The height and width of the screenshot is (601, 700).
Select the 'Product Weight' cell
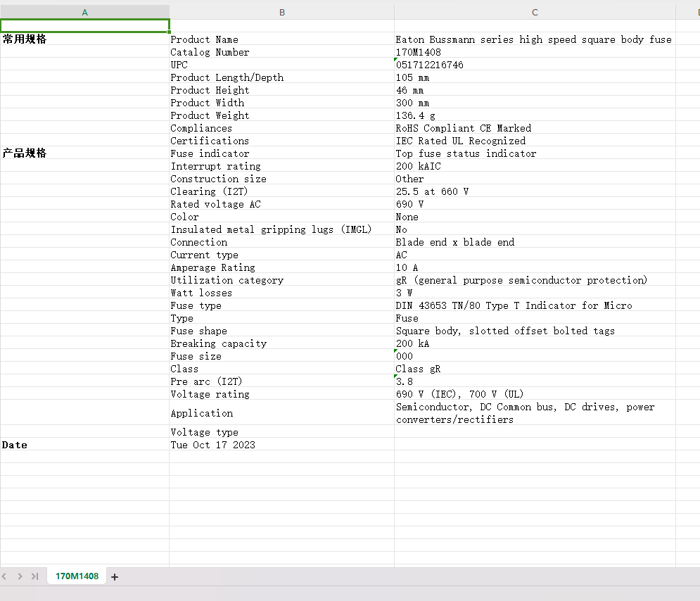click(x=281, y=115)
